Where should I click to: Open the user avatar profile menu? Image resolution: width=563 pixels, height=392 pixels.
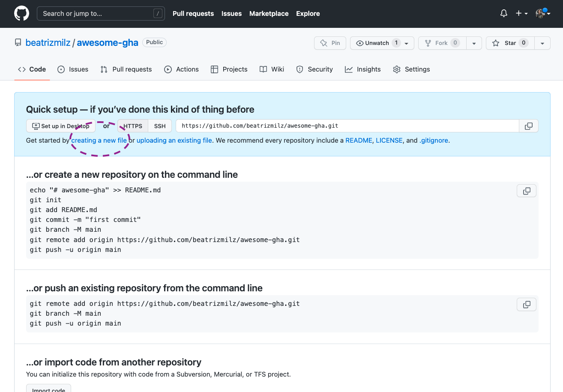542,14
